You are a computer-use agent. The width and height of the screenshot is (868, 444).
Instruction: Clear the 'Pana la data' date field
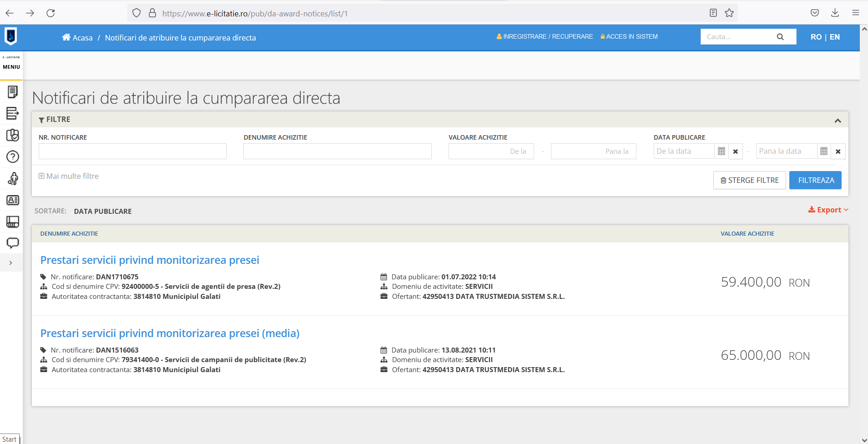coord(838,151)
